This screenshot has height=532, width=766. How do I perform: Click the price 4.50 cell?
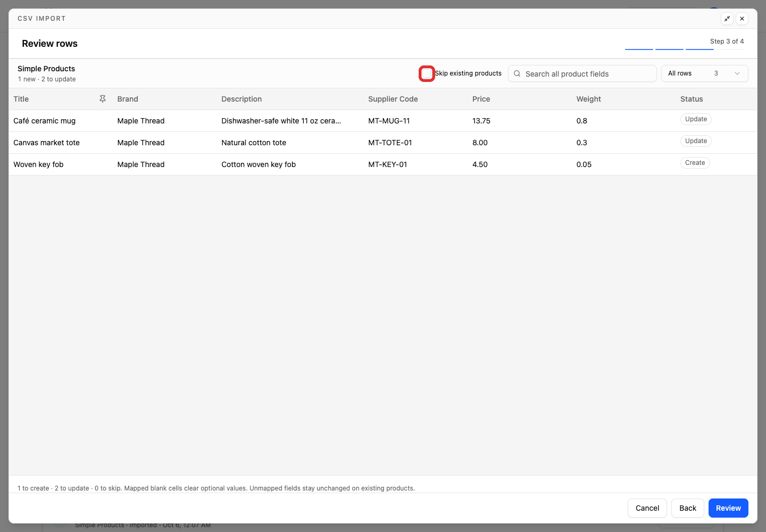point(480,164)
